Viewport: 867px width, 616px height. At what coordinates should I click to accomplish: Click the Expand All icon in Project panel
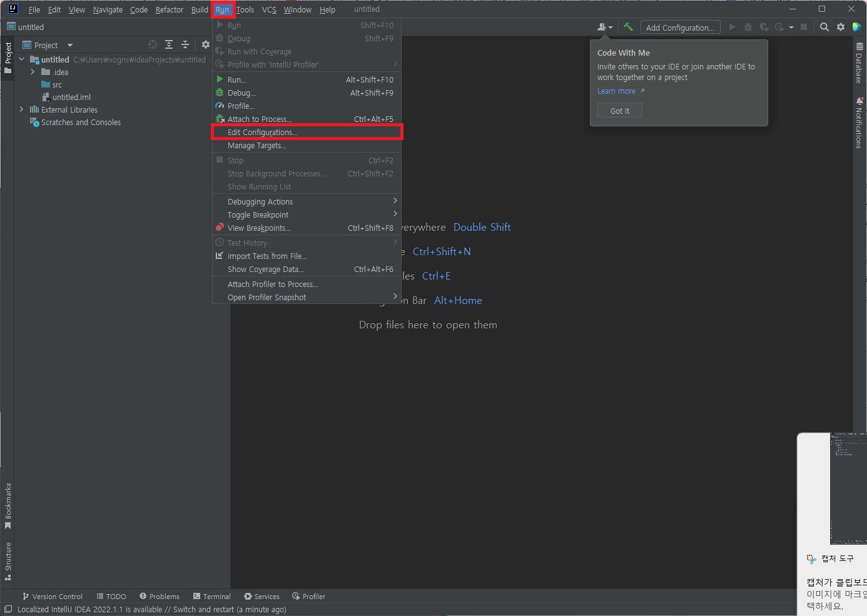click(169, 44)
